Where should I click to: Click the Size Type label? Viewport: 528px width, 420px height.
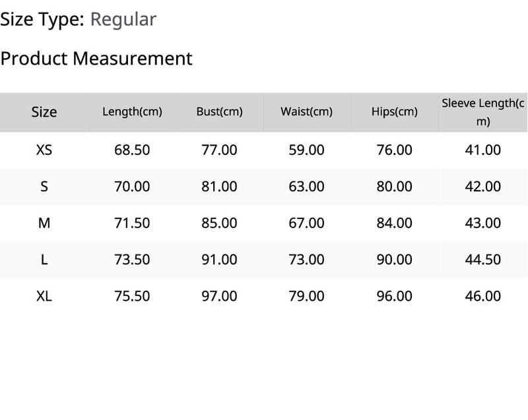[x=42, y=19]
